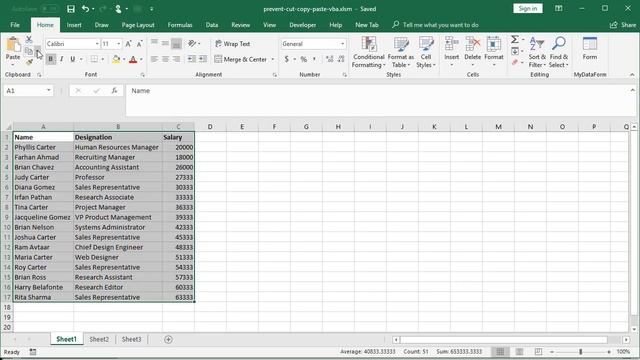Save workbook via the floppy disk icon

click(71, 9)
